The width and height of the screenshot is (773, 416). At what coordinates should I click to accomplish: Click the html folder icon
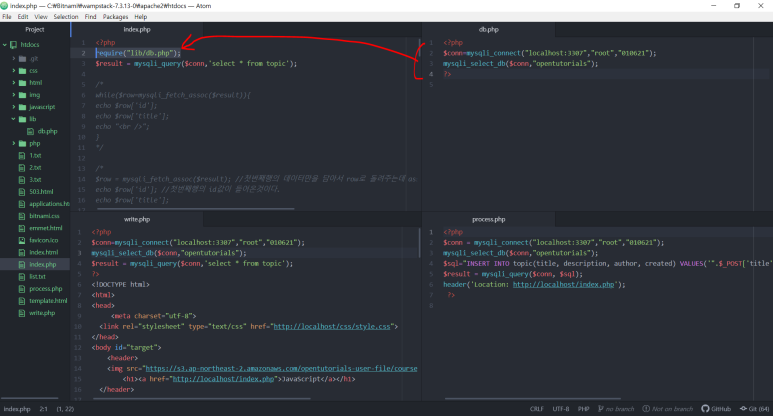click(22, 83)
